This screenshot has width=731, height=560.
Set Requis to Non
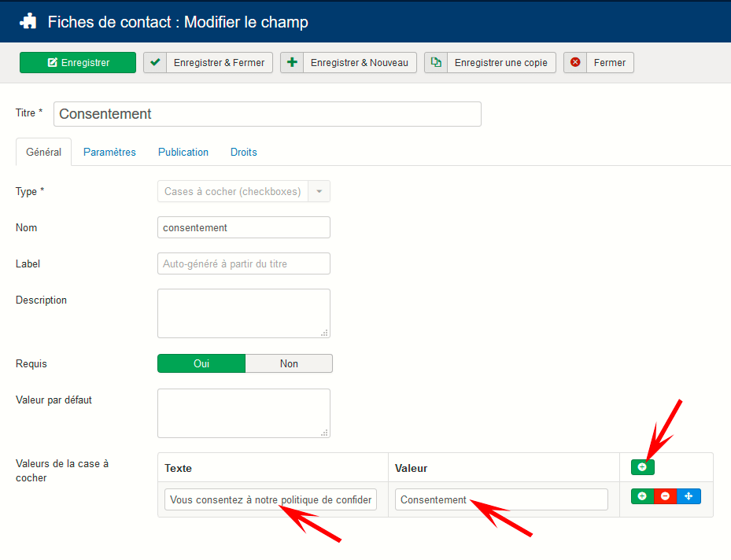coord(289,363)
